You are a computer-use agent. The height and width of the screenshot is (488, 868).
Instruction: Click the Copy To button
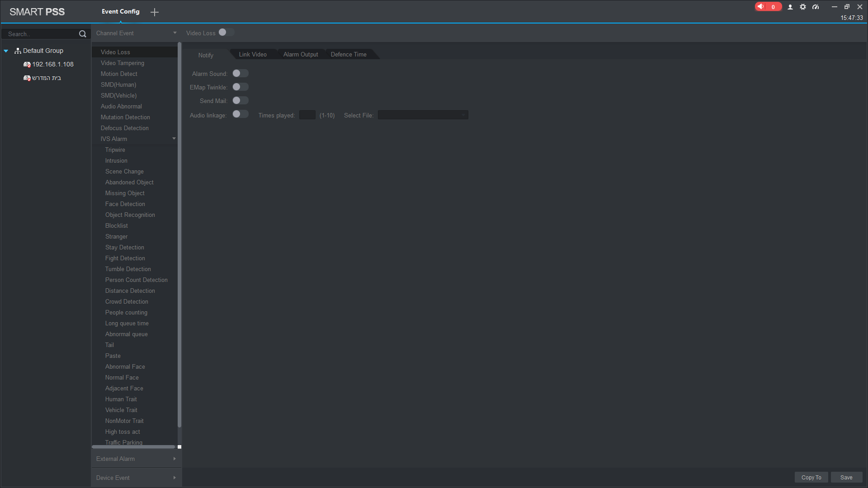pyautogui.click(x=811, y=478)
